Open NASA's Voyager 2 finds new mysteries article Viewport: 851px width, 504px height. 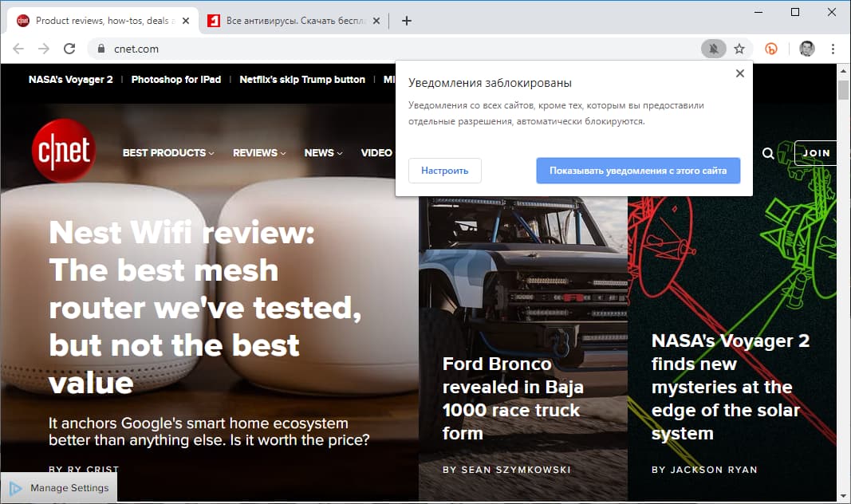(x=731, y=387)
